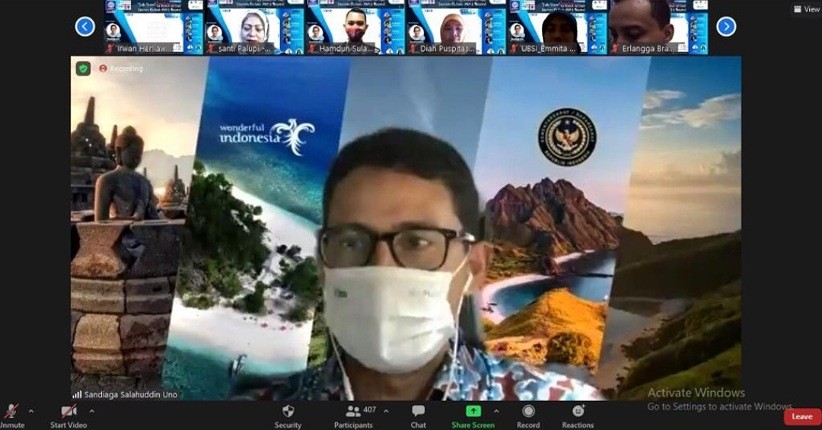
Task: Unmute the microphone
Action: [x=11, y=415]
